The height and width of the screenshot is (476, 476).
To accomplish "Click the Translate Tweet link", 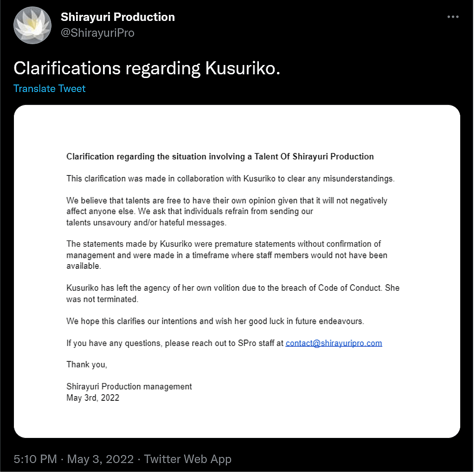I will click(50, 88).
